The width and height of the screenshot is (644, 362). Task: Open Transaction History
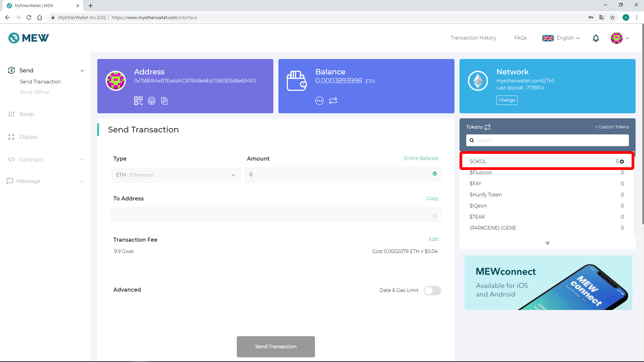pyautogui.click(x=473, y=38)
